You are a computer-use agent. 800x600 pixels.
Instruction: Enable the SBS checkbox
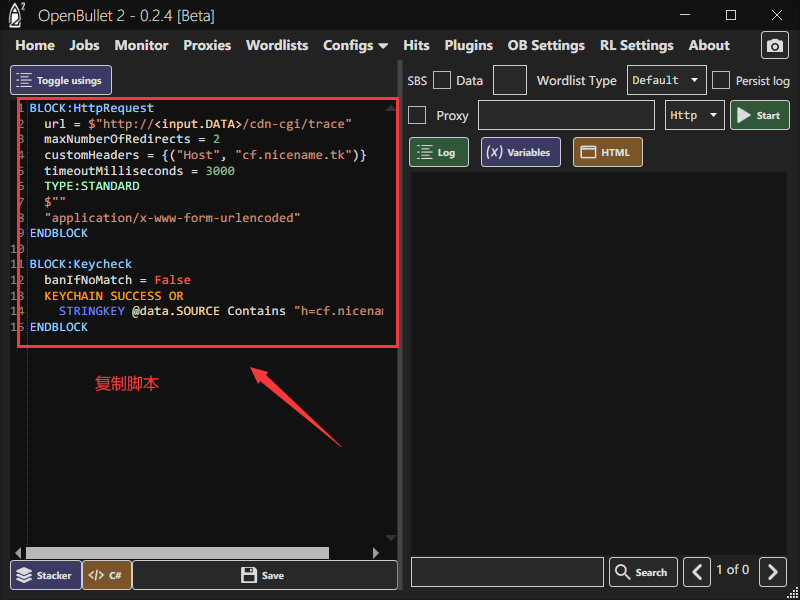tap(441, 81)
